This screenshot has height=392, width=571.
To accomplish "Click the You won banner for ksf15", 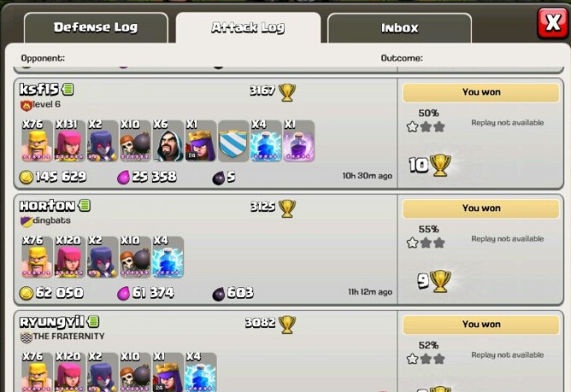I will pos(480,92).
